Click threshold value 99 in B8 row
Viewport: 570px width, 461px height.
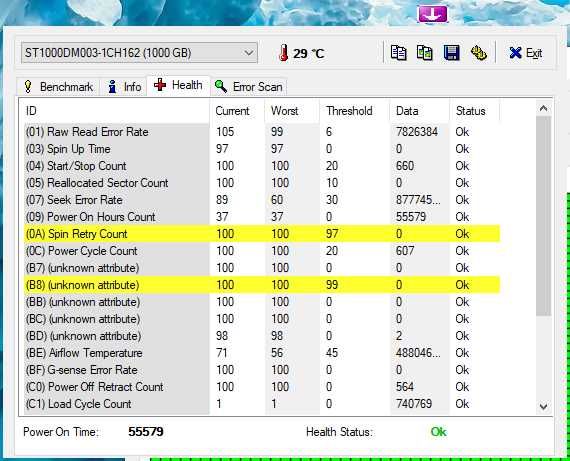tap(332, 285)
